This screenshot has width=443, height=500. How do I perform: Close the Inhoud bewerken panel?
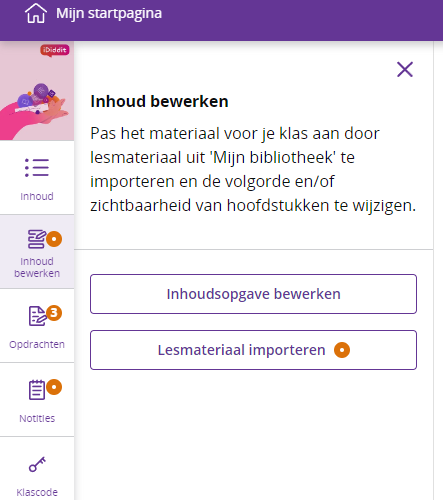point(405,69)
